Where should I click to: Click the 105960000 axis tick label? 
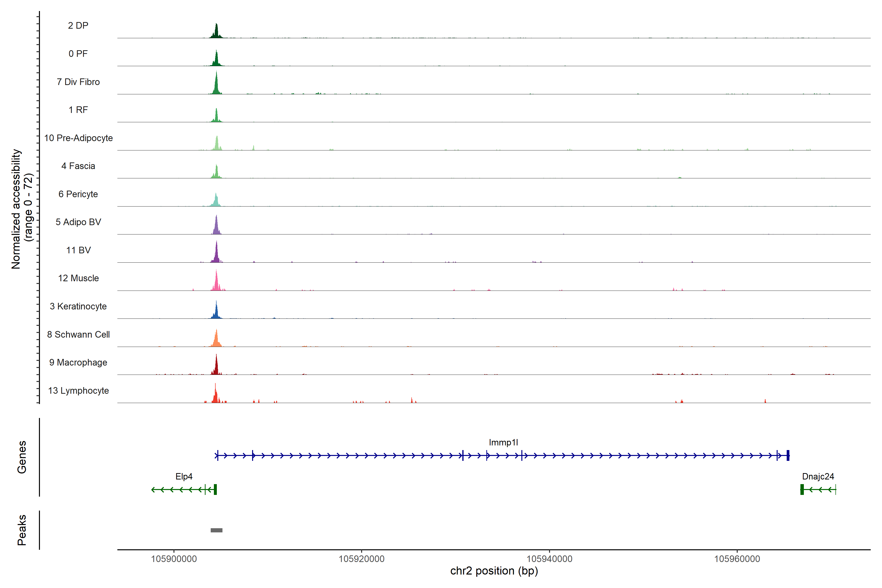pos(737,559)
